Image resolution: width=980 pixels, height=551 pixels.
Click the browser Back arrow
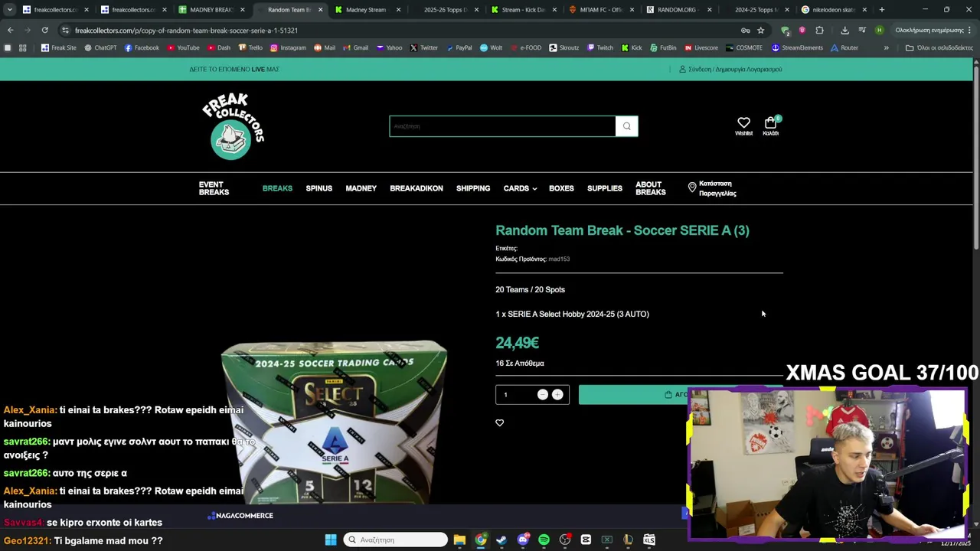coord(10,30)
